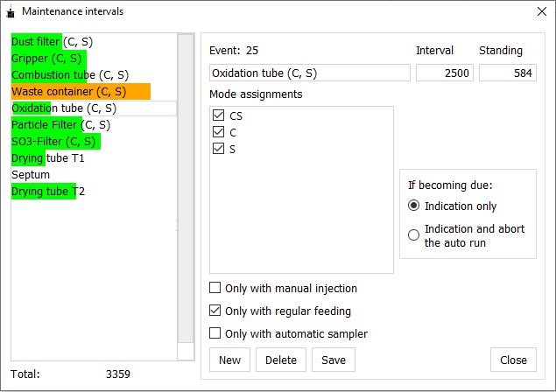Image resolution: width=556 pixels, height=392 pixels.
Task: Save the maintenance event
Action: (334, 360)
